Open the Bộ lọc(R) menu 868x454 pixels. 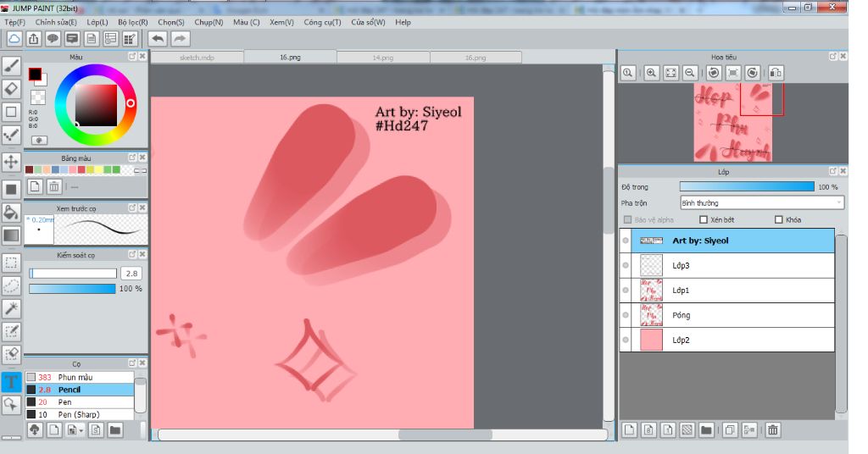click(x=133, y=22)
